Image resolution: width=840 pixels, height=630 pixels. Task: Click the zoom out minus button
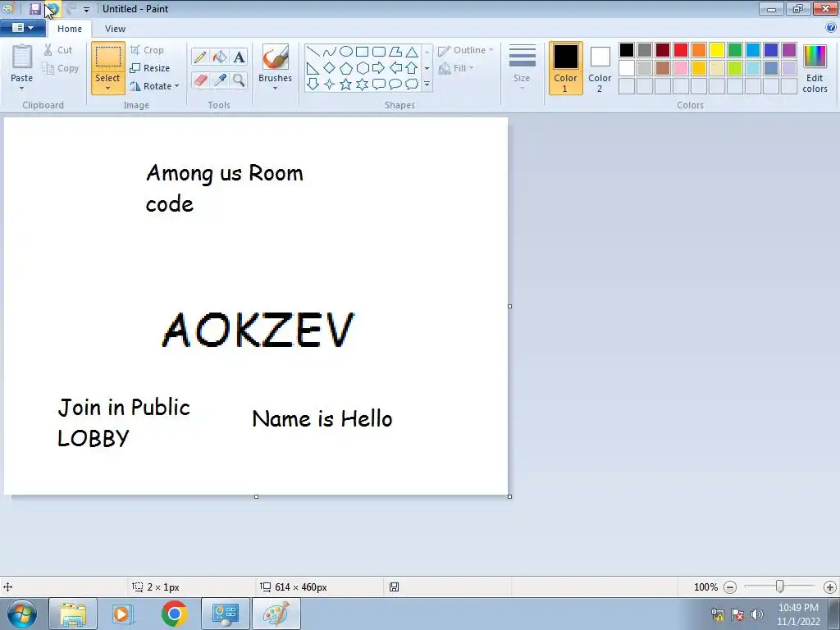[x=729, y=587]
